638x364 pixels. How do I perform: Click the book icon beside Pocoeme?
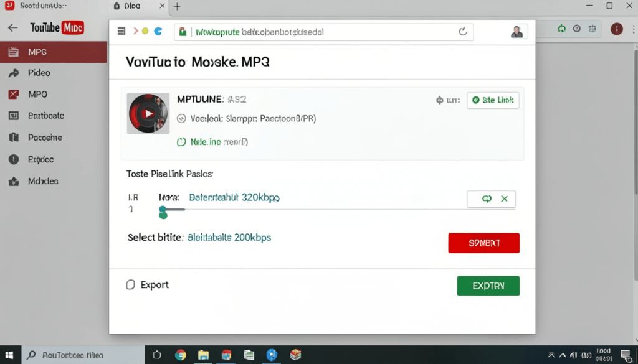[14, 138]
